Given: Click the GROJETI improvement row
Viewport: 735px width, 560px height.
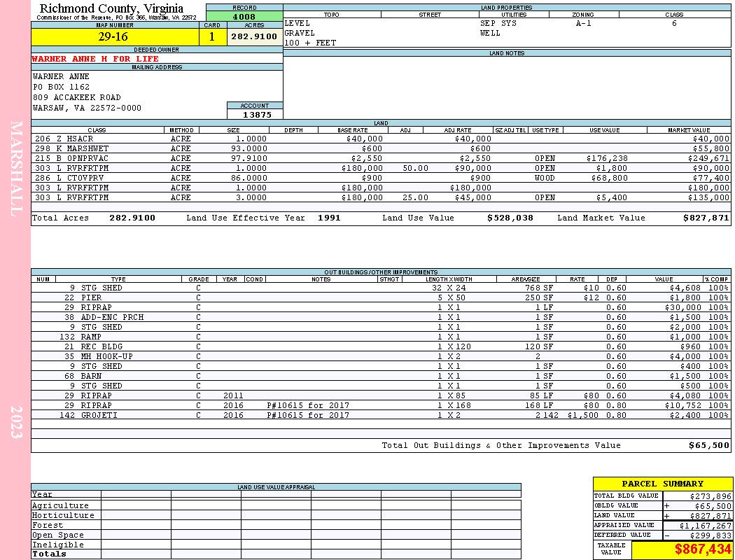Looking at the screenshot, I should click(381, 415).
